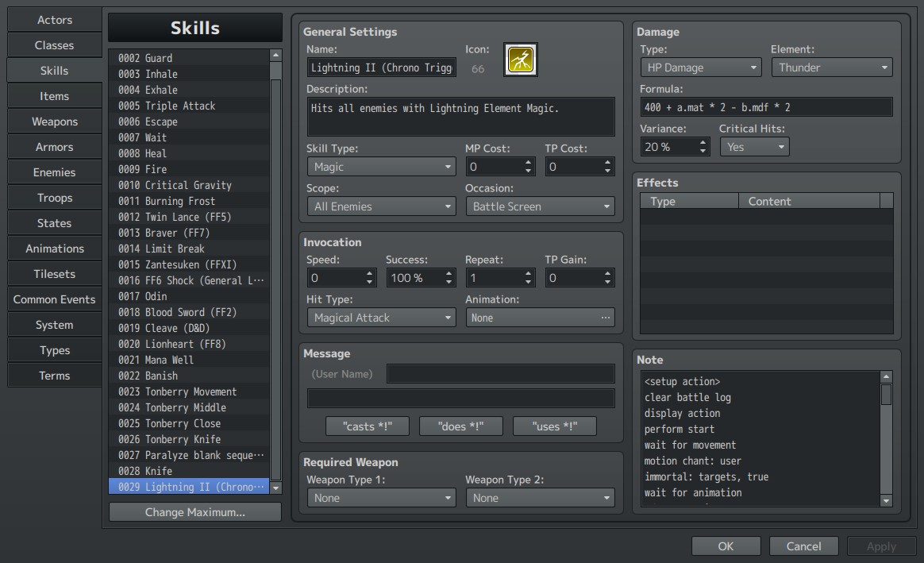Click the "uses *!" message button
Image resolution: width=924 pixels, height=563 pixels.
coord(555,426)
